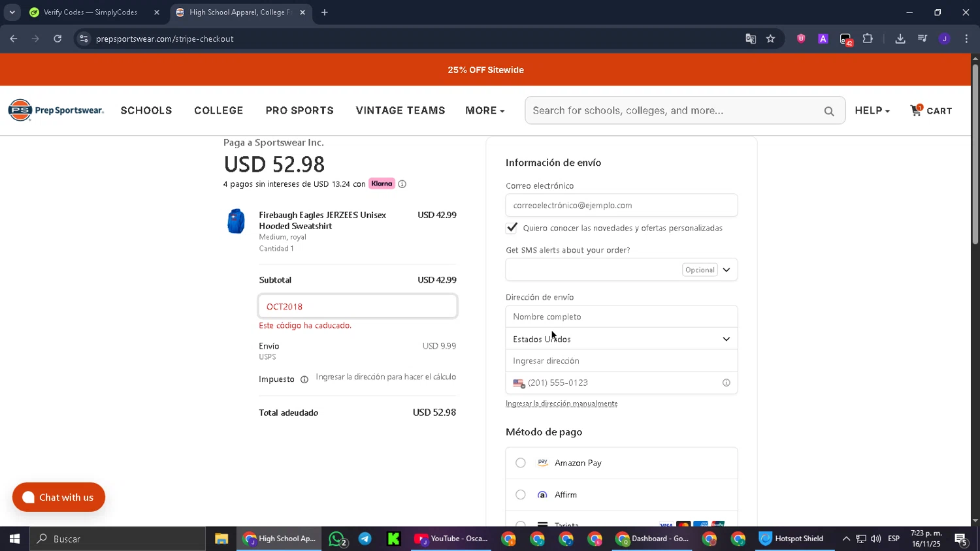Click the volume icon in system tray
This screenshot has width=980, height=551.
(875, 539)
